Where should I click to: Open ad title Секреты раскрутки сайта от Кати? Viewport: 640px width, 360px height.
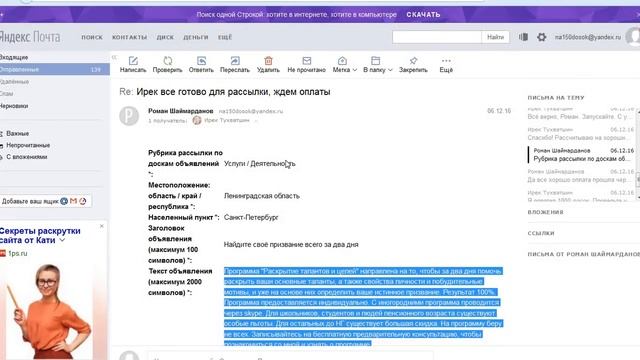(40, 236)
